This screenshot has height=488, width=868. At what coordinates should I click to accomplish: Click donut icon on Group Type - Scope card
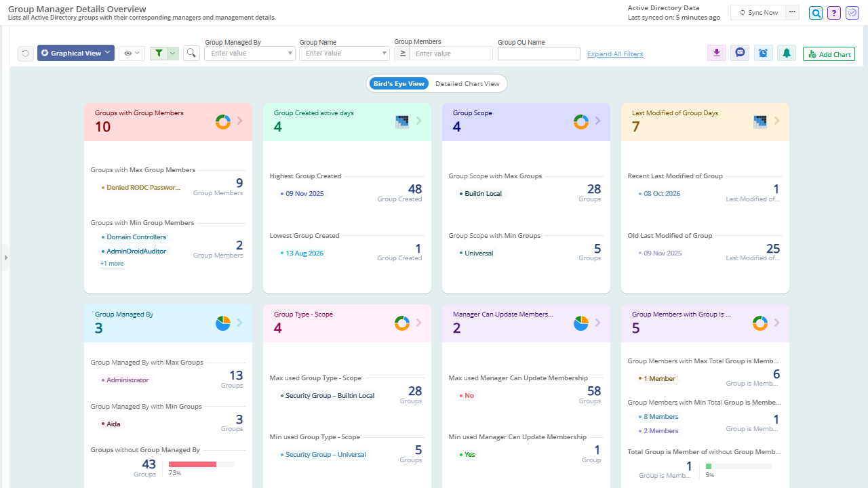coord(402,323)
